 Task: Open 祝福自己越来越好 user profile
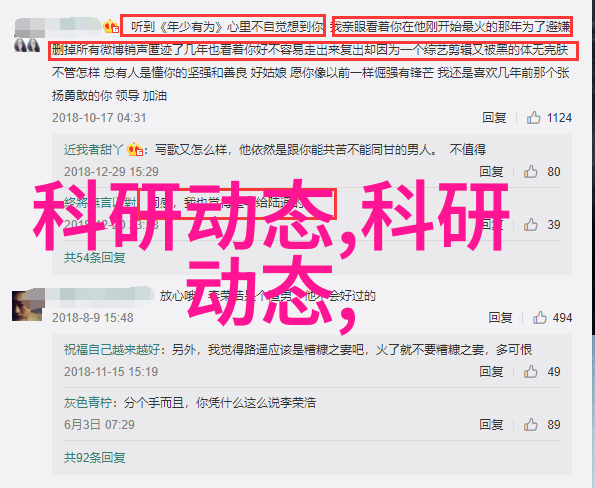point(112,349)
